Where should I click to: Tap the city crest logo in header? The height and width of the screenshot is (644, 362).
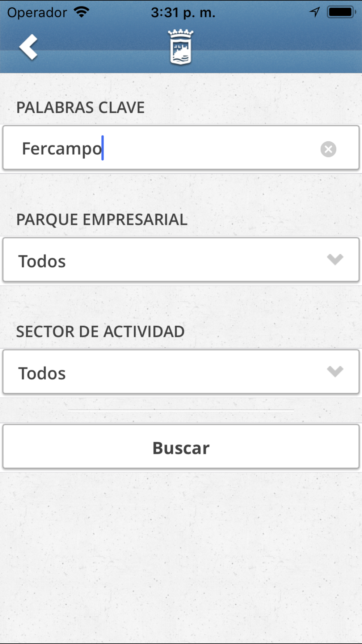181,47
